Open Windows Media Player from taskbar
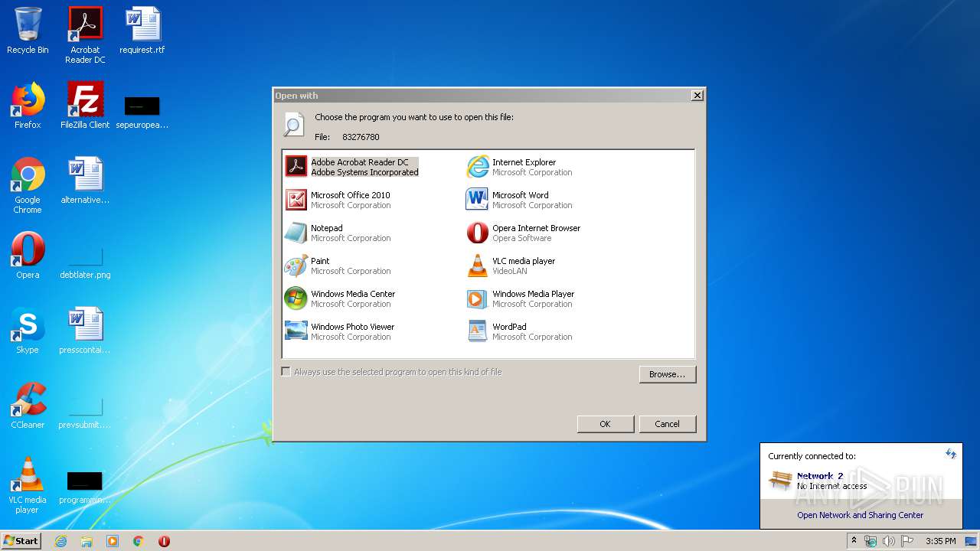The image size is (980, 551). [113, 541]
